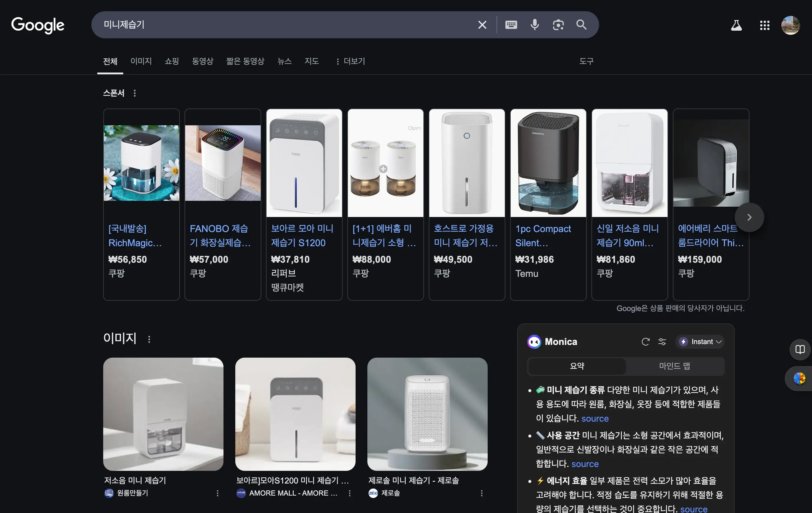
Task: Switch to the 동영상 tab
Action: [203, 61]
